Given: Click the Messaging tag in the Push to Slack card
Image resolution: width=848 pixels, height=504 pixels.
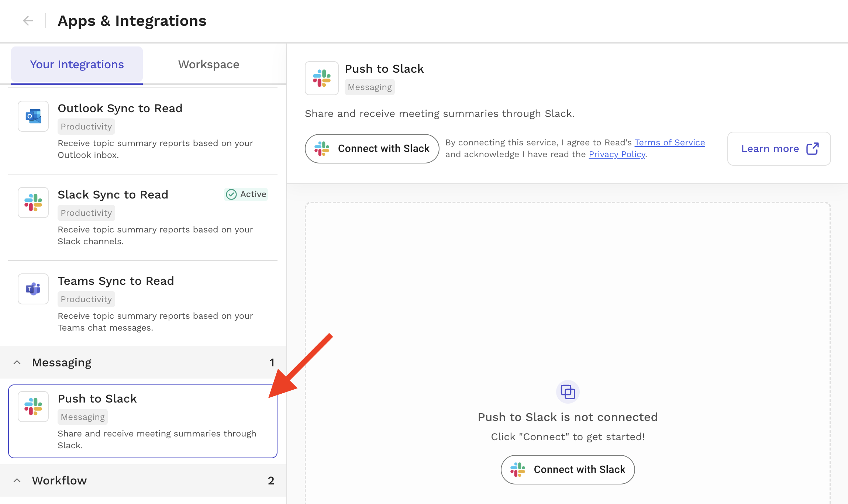Looking at the screenshot, I should (x=83, y=417).
